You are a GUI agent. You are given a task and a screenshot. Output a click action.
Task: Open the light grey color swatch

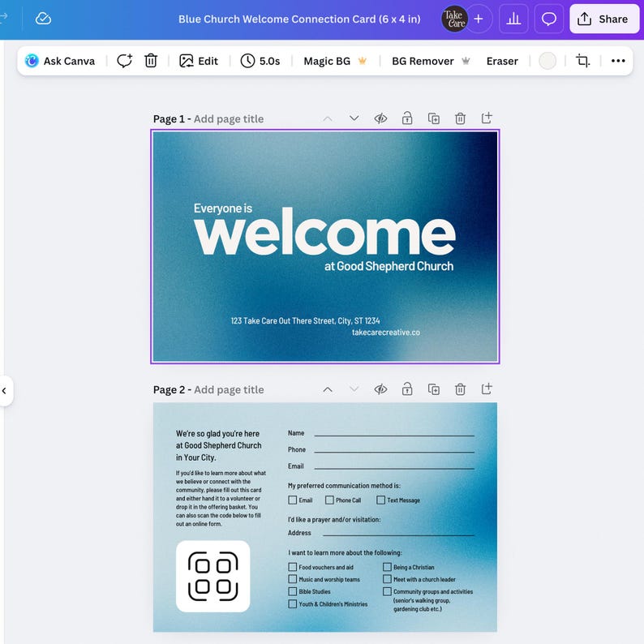pos(547,61)
